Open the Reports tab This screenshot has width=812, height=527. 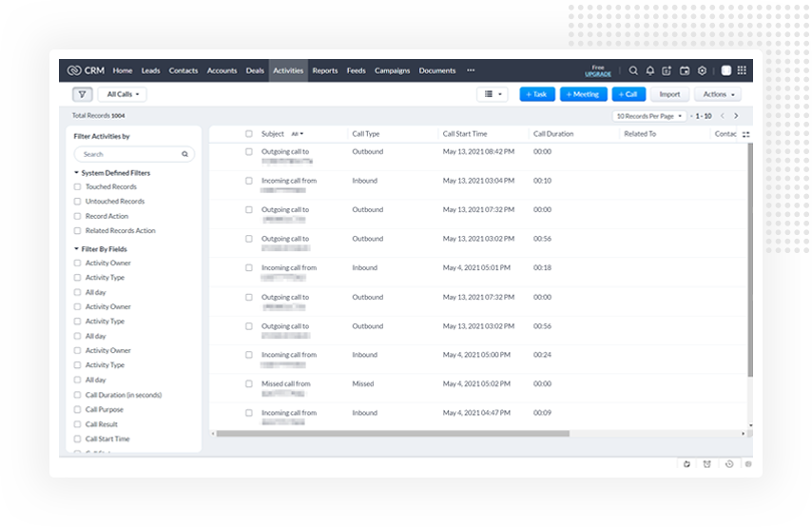[324, 70]
